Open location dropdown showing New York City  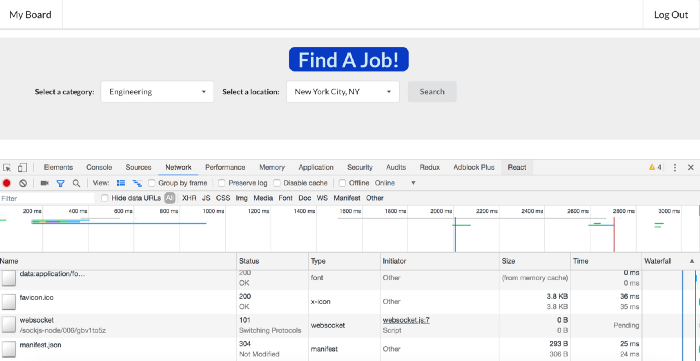pos(343,91)
